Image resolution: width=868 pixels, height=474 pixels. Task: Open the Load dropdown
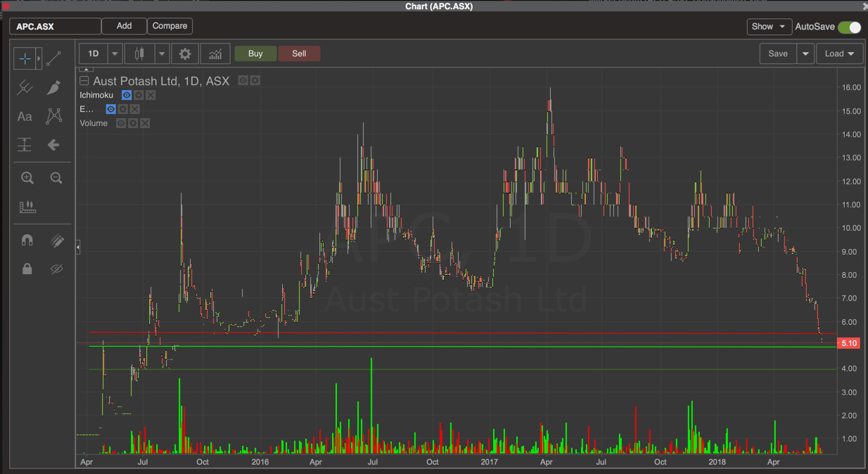click(x=840, y=53)
